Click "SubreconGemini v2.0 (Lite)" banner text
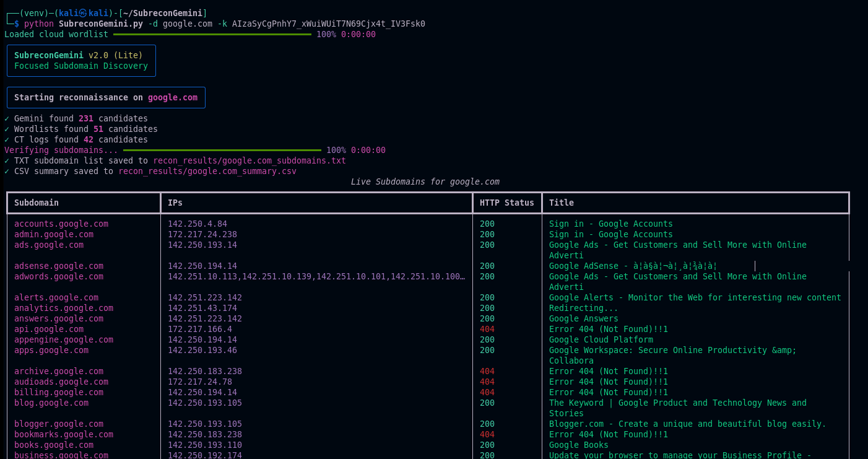Image resolution: width=868 pixels, height=459 pixels. [79, 55]
